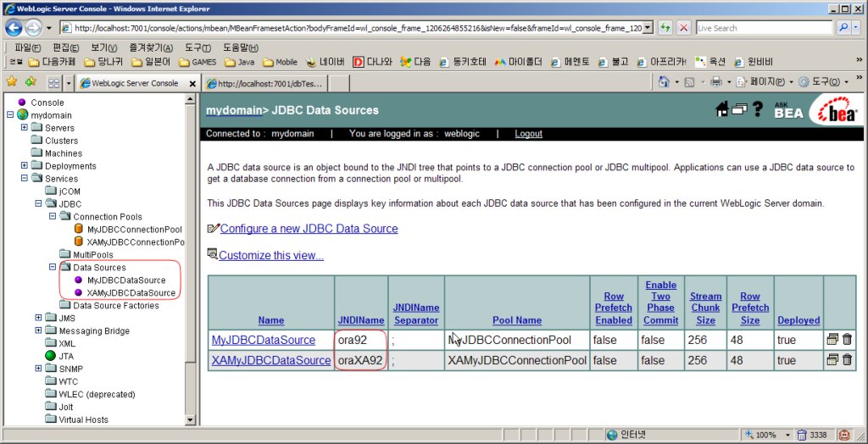Expand the SNMP tree node
868x444 pixels.
[38, 369]
